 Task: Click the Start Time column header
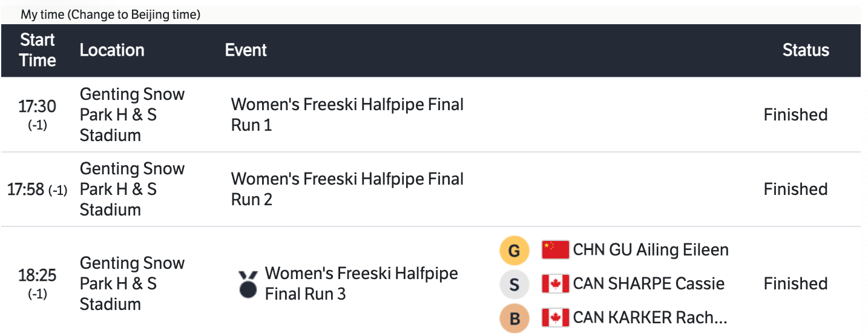coord(38,50)
